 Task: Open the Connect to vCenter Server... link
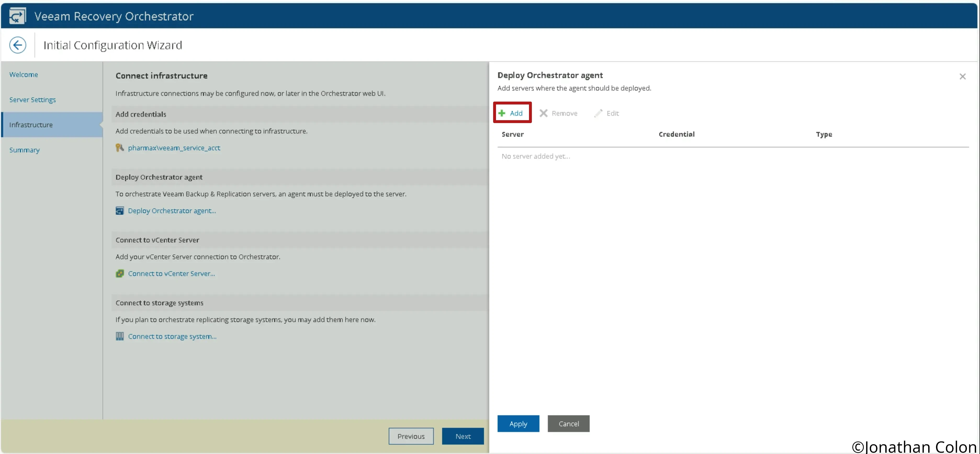172,273
